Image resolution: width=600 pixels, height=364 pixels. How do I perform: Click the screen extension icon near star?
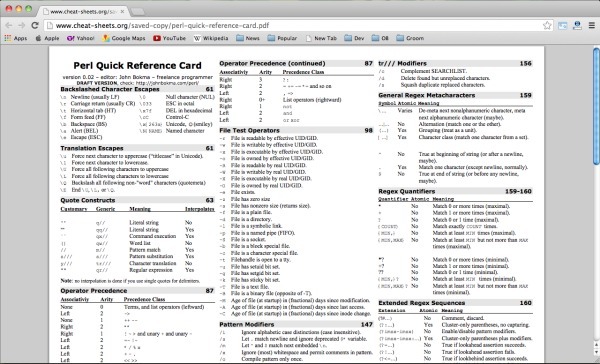click(562, 26)
